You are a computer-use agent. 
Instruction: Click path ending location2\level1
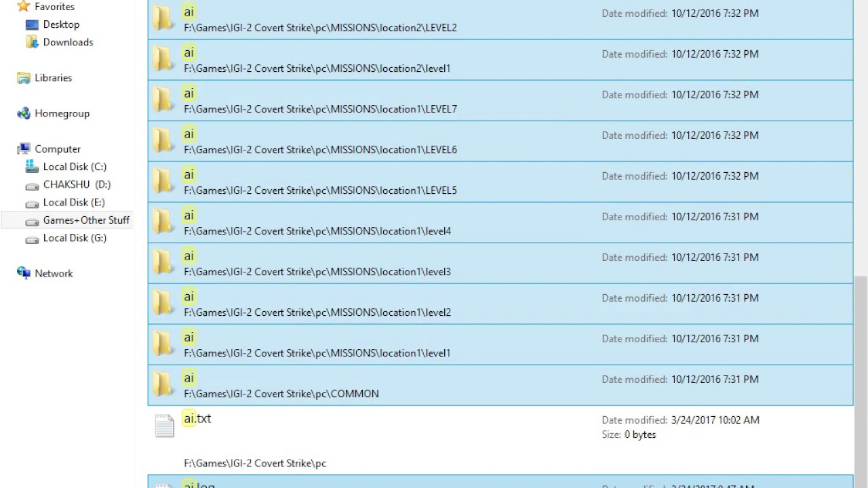(x=317, y=68)
